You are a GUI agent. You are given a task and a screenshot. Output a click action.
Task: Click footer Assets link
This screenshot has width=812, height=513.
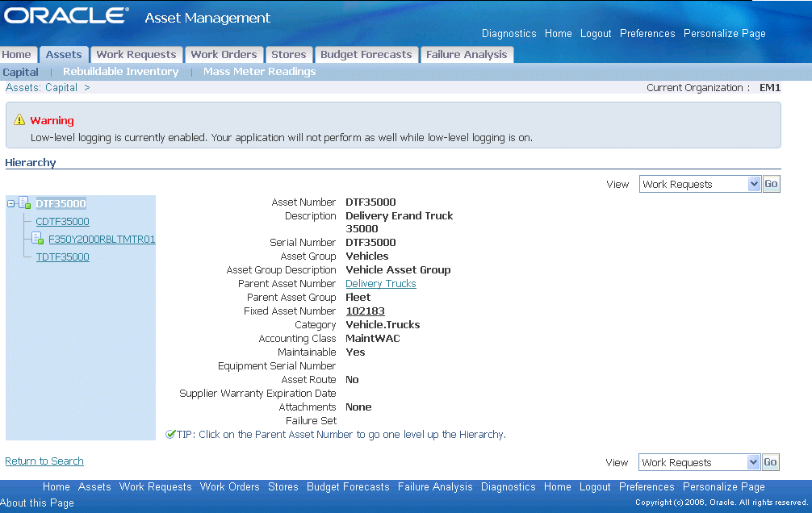[x=94, y=486]
